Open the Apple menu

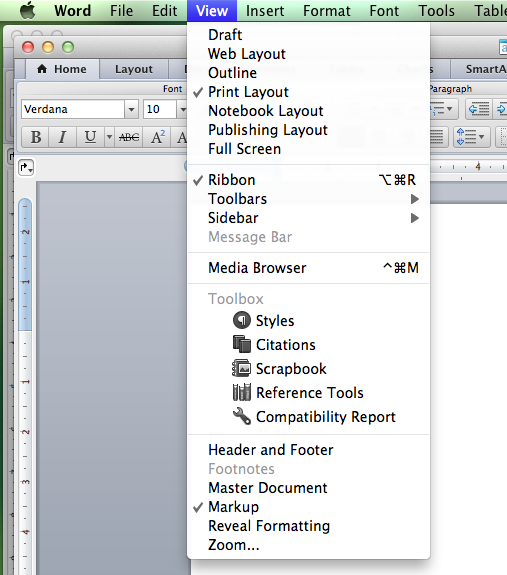(28, 10)
